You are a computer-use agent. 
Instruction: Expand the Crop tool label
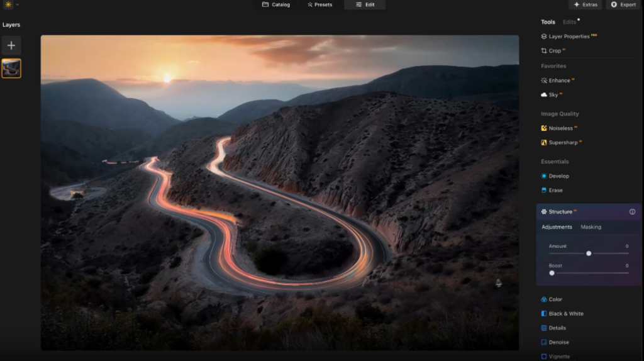[555, 51]
